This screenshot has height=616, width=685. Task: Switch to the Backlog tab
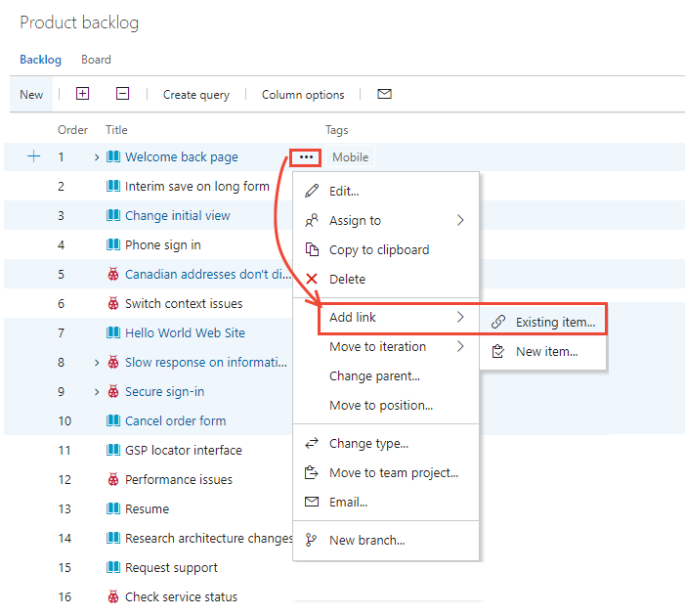41,60
